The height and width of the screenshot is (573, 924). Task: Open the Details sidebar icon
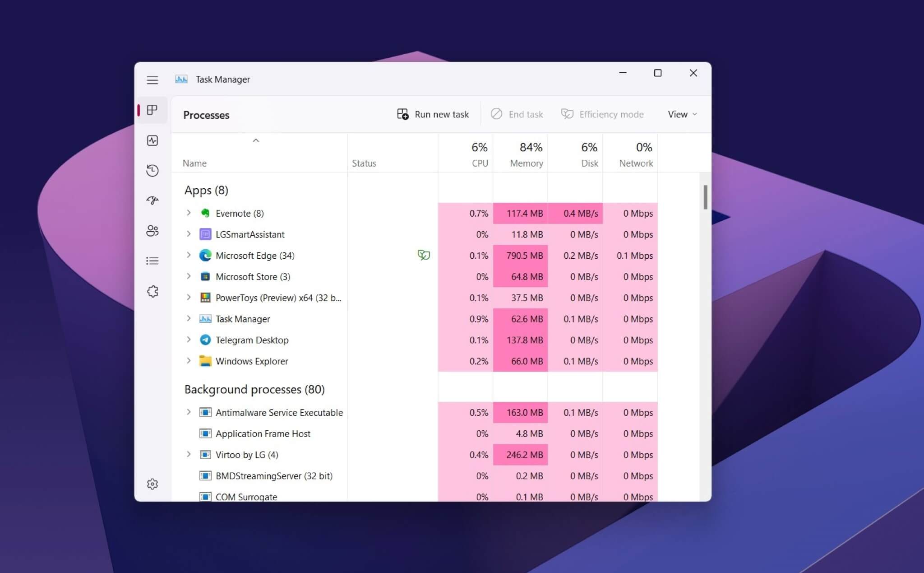152,261
